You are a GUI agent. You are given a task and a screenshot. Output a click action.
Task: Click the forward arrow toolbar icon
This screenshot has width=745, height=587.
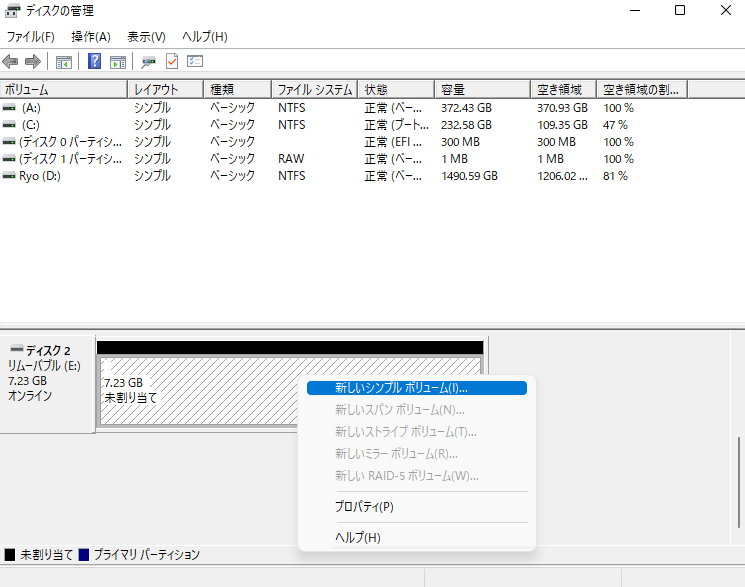tap(32, 62)
